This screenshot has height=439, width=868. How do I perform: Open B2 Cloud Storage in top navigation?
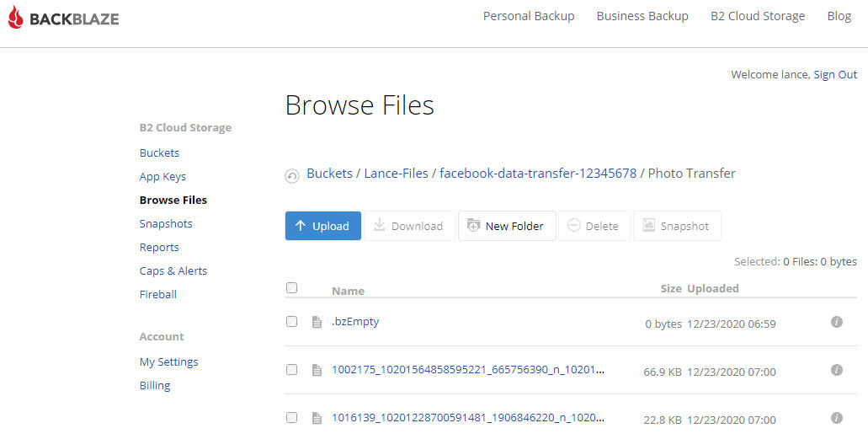tap(757, 16)
